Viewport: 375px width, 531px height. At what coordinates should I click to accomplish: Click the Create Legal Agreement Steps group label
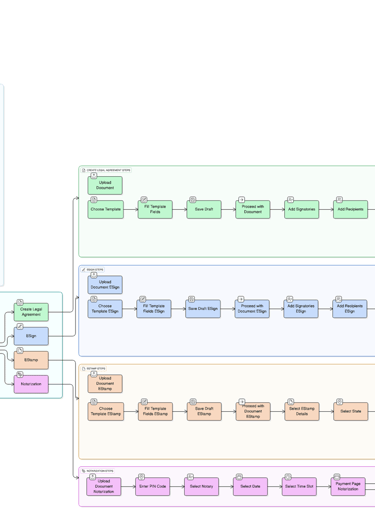point(106,170)
